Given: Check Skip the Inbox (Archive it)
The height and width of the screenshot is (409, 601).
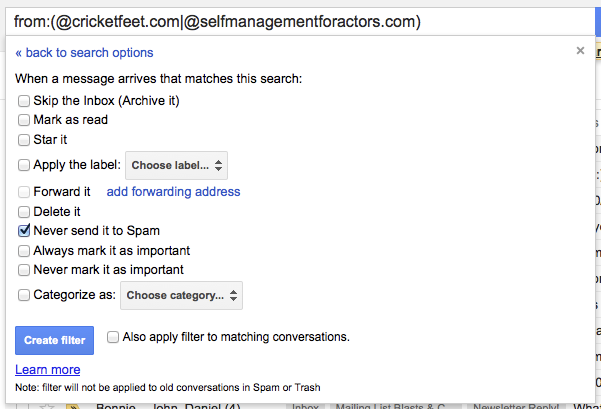Looking at the screenshot, I should coord(24,101).
